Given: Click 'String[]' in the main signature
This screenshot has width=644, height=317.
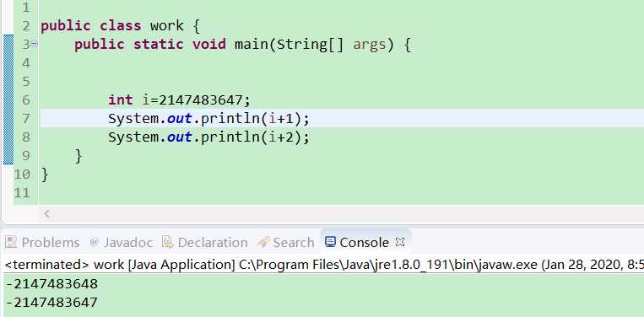Looking at the screenshot, I should [x=310, y=44].
